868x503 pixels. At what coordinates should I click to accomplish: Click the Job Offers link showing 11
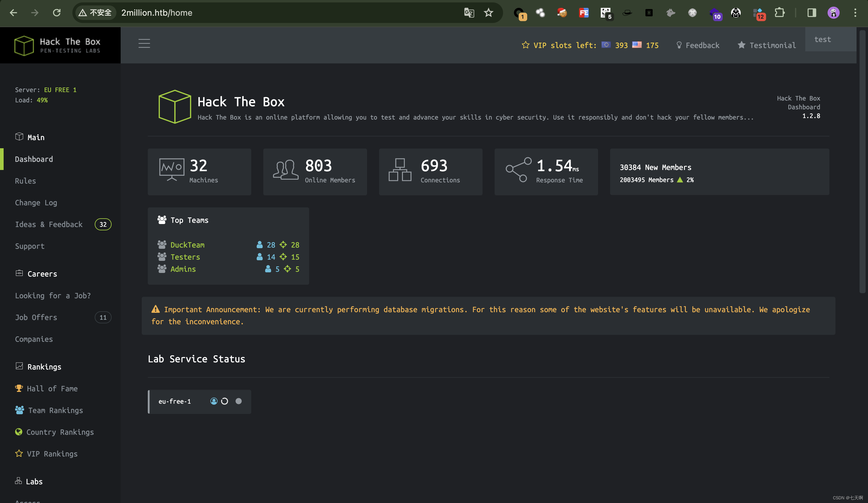pyautogui.click(x=36, y=317)
